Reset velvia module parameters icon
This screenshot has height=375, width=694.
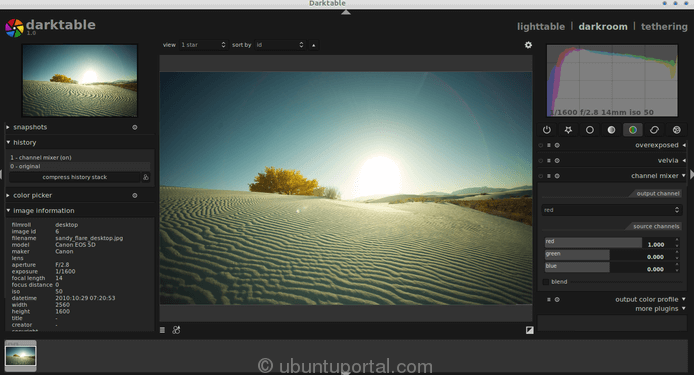click(x=557, y=161)
